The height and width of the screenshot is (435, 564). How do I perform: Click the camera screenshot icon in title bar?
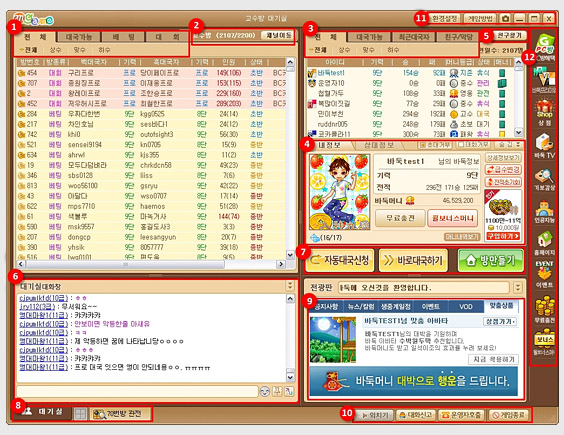pos(505,18)
